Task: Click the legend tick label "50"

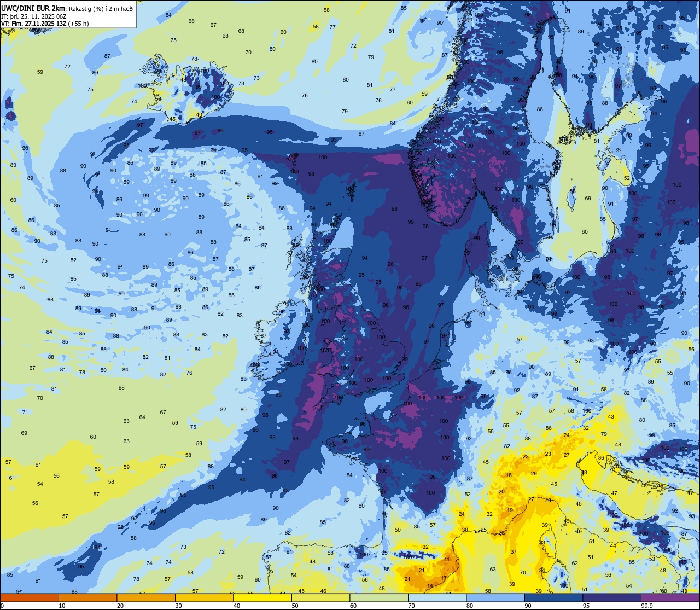Action: (295, 606)
